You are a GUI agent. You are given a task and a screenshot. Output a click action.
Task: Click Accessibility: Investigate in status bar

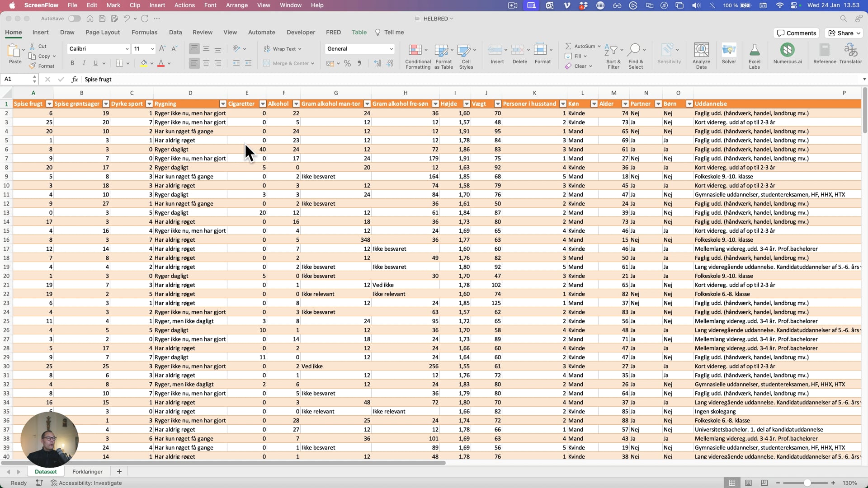(86, 483)
